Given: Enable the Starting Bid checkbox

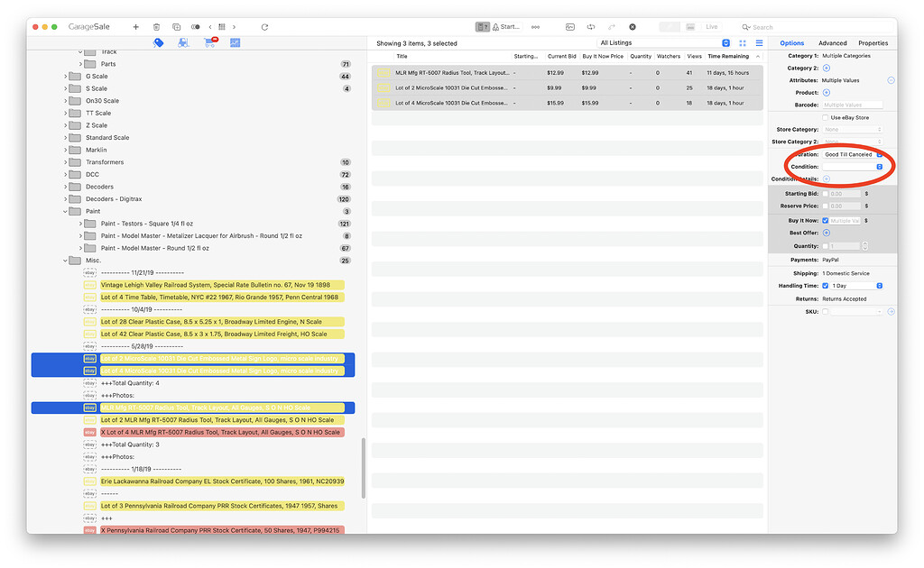Looking at the screenshot, I should [x=825, y=194].
